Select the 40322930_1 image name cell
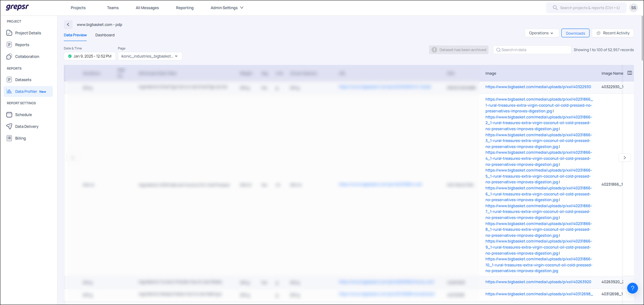This screenshot has height=305, width=644. coord(612,87)
